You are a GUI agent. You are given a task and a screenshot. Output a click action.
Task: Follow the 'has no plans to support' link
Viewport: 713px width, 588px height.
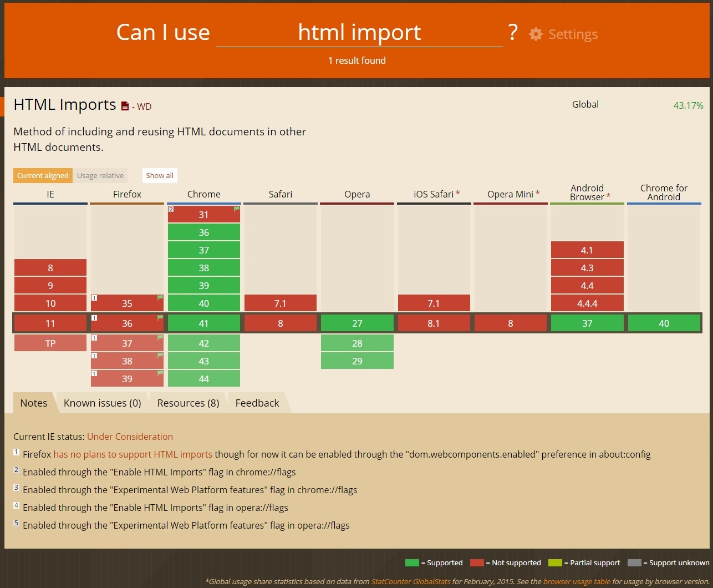coord(133,454)
